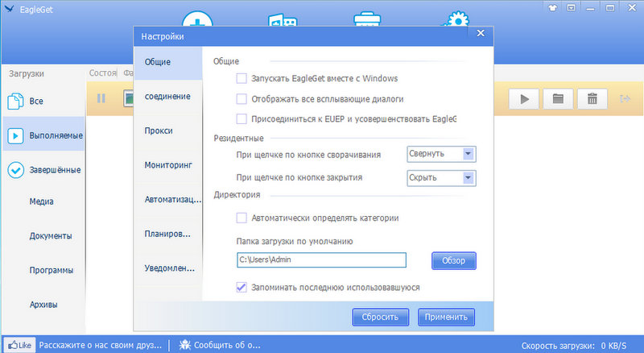This screenshot has width=644, height=353.
Task: Open the Свернуть dropdown
Action: (x=441, y=154)
